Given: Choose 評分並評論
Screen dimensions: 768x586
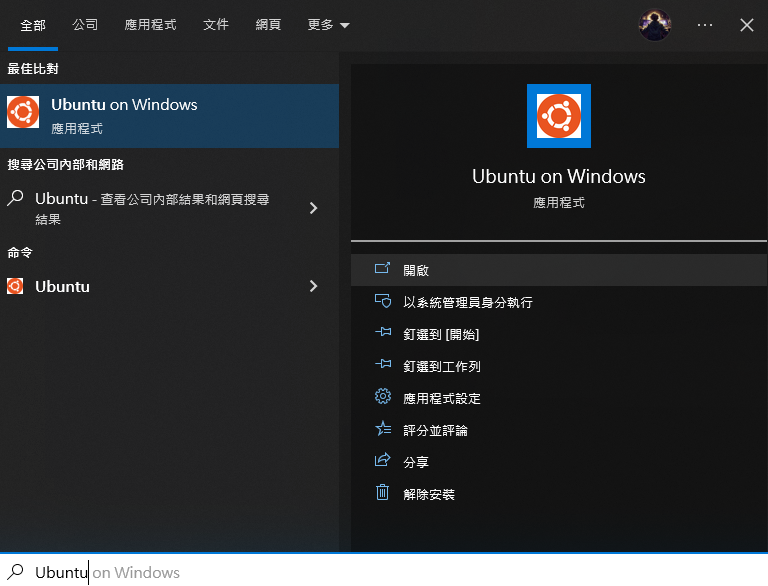Looking at the screenshot, I should click(559, 430).
